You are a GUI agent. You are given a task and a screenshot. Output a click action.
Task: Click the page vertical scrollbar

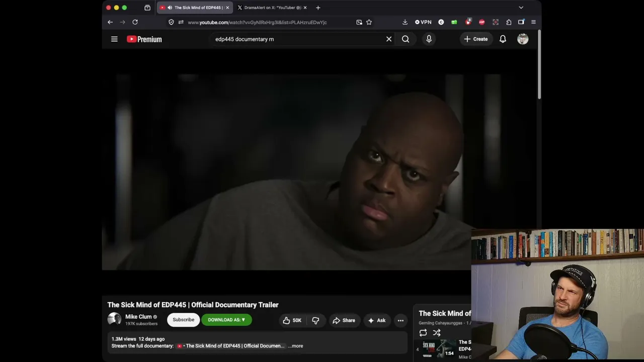pos(539,65)
